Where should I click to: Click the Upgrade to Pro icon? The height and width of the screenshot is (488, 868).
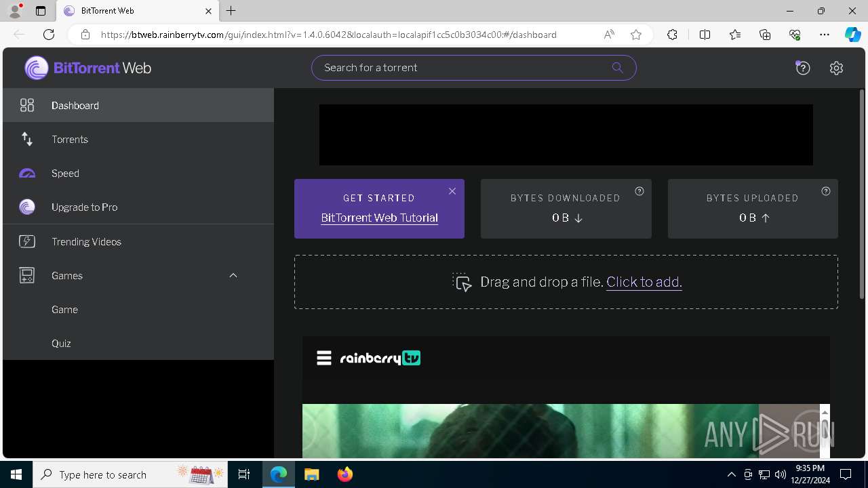(27, 207)
